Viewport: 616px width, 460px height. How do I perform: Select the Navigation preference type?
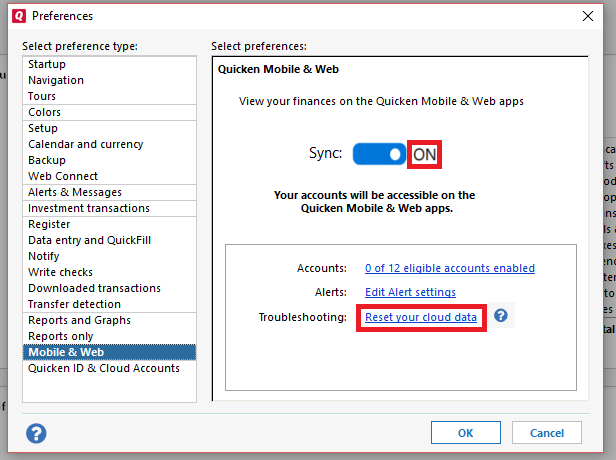pos(109,80)
